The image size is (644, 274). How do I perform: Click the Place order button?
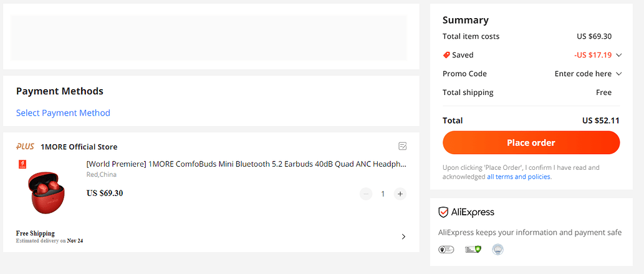[531, 143]
